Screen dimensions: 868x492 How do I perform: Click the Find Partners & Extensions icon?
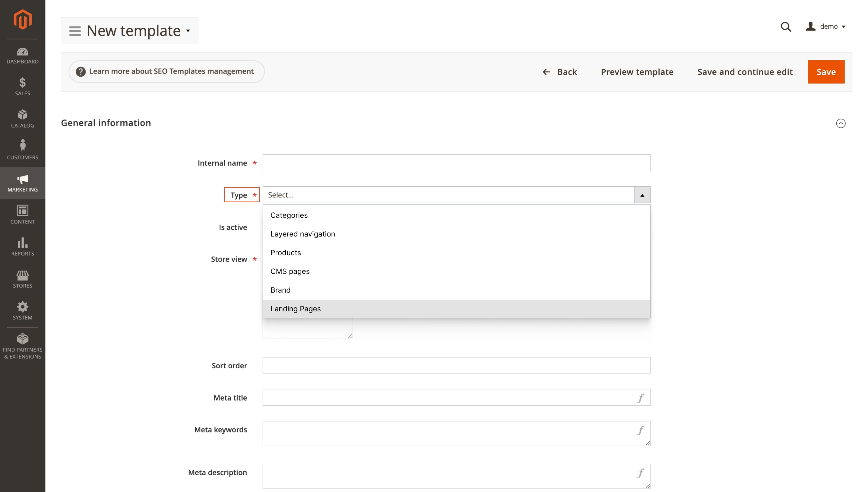(22, 340)
